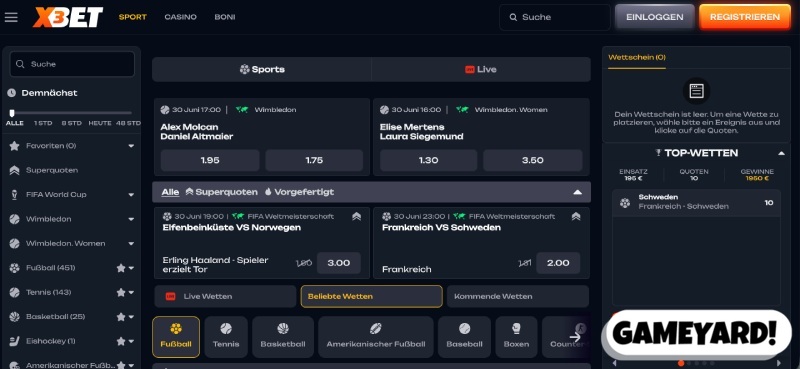
Task: Collapse the TOP-WETTEN panel
Action: click(x=781, y=153)
